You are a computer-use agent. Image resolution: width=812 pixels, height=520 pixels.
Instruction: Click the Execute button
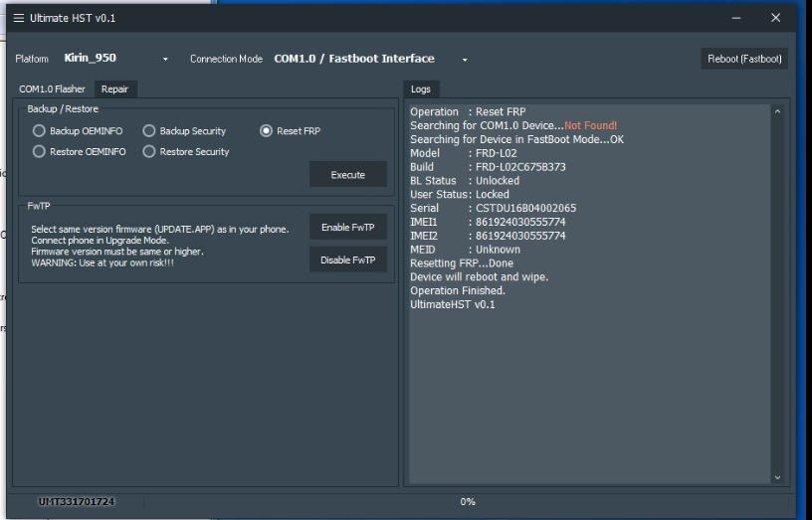pyautogui.click(x=348, y=175)
